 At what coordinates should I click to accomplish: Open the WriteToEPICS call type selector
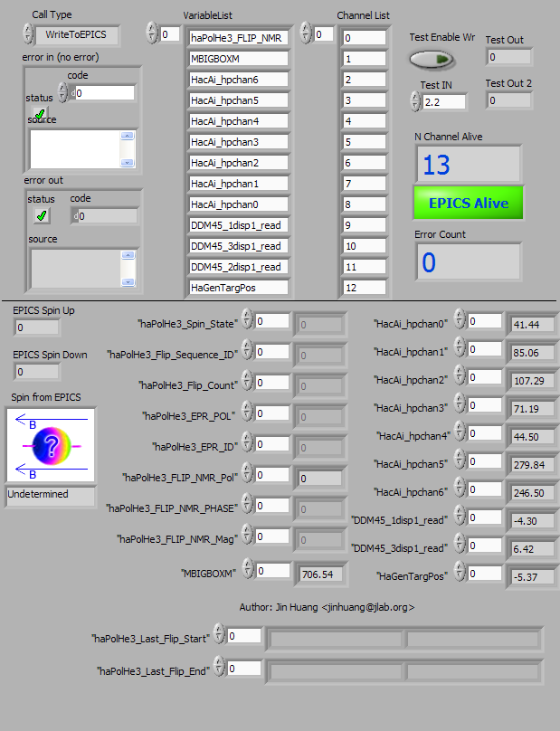click(x=77, y=35)
